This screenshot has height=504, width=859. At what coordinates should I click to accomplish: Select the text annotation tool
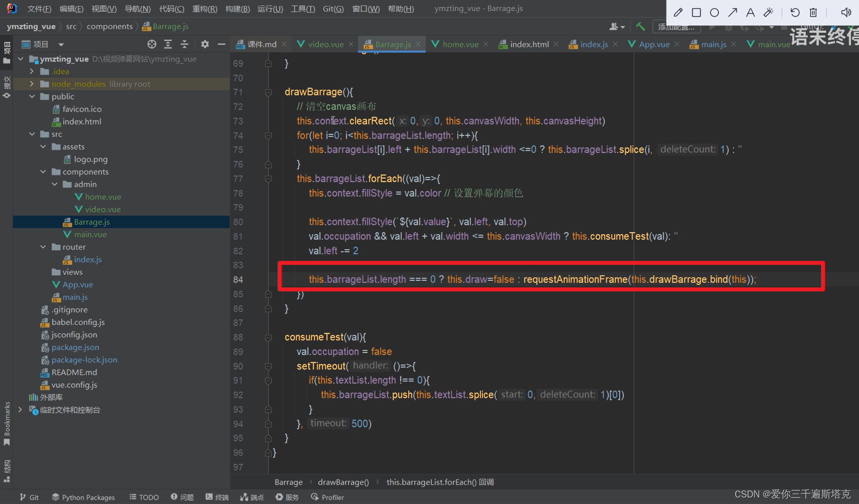tap(750, 13)
